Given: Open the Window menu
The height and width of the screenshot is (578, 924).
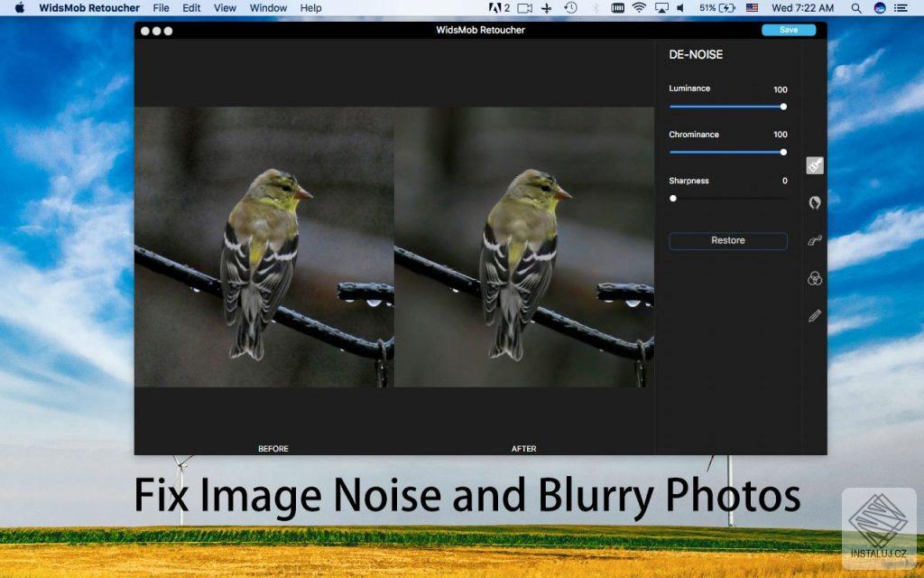Looking at the screenshot, I should click(268, 7).
